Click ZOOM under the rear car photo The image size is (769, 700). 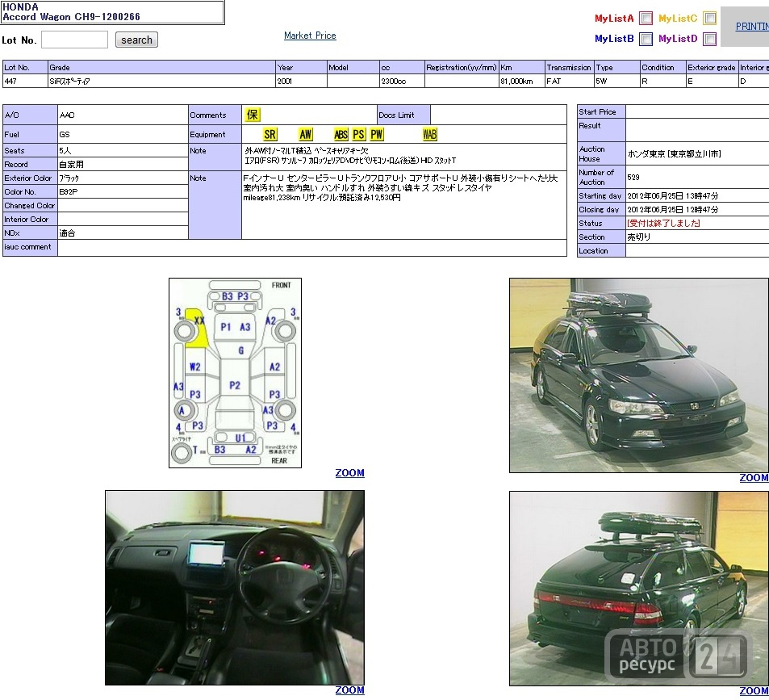(x=754, y=690)
